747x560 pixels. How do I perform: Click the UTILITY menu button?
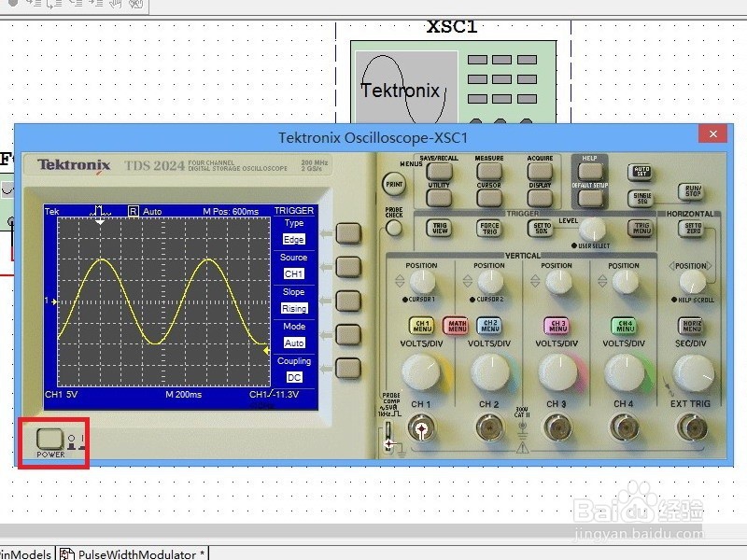pyautogui.click(x=439, y=198)
